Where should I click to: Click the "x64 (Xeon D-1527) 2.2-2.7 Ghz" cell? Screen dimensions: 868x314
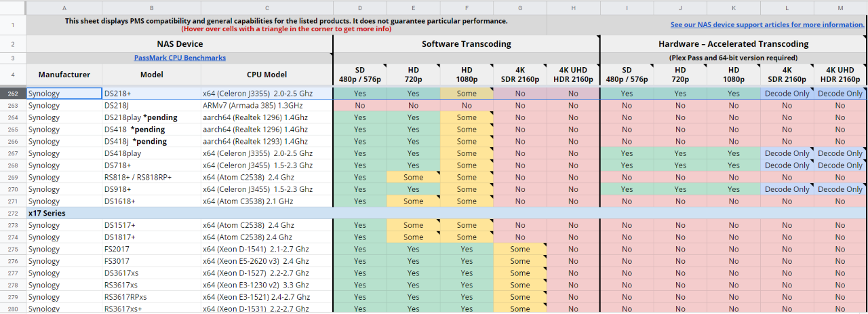click(x=267, y=273)
